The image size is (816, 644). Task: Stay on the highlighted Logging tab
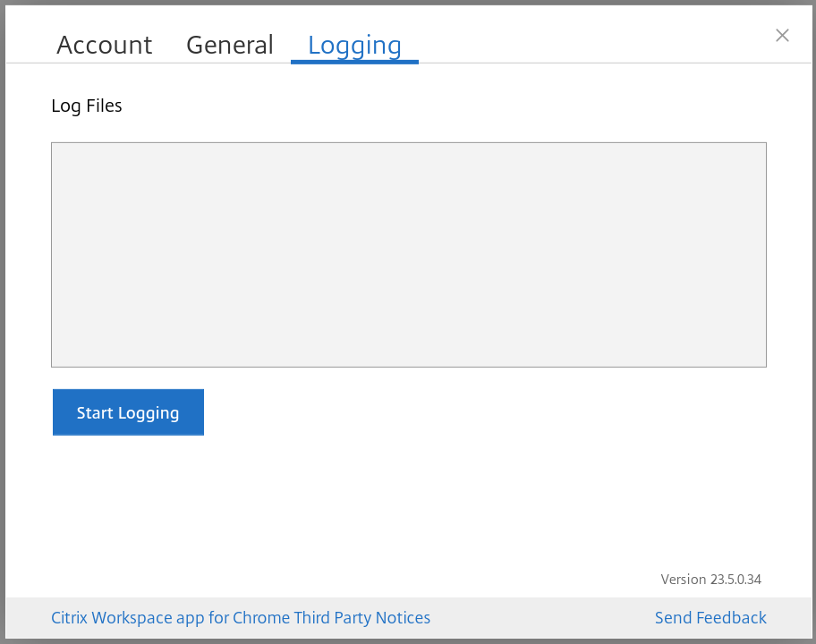pyautogui.click(x=354, y=45)
